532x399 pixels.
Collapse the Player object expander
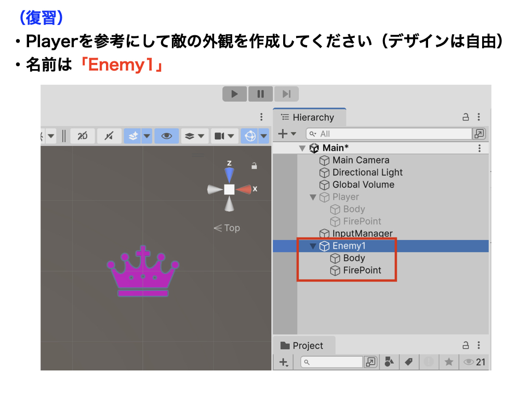click(x=313, y=197)
